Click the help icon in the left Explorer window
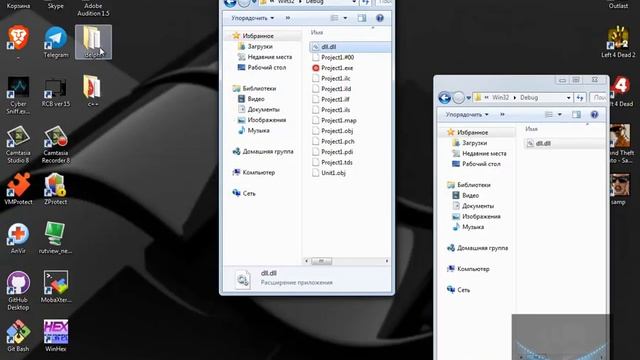This screenshot has height=360, width=640. pos(380,18)
